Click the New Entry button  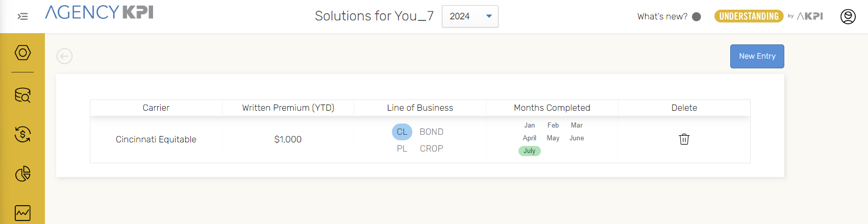click(x=757, y=56)
